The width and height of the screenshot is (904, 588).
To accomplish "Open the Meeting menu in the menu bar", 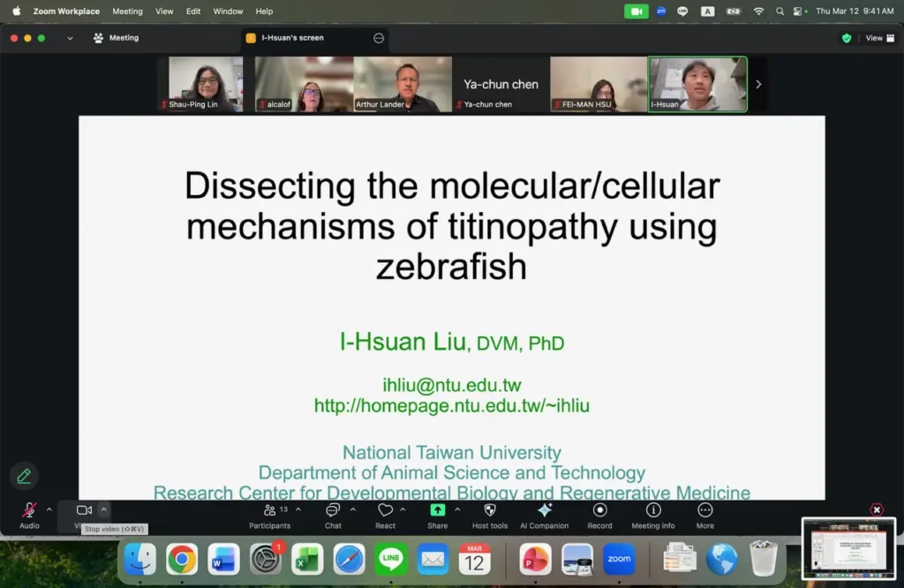I will [x=127, y=11].
